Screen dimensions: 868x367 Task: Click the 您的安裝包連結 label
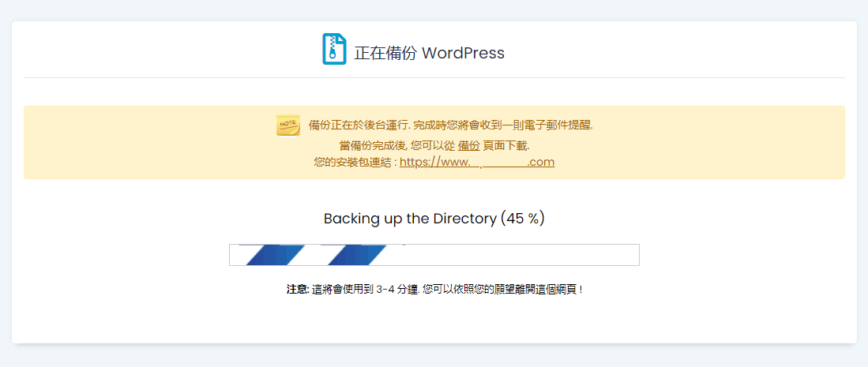(x=354, y=163)
